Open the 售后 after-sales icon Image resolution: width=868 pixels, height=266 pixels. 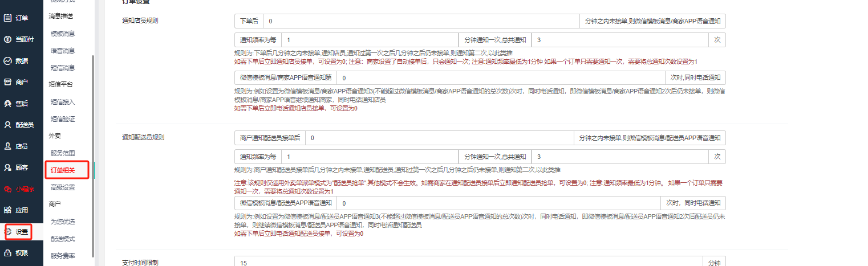(8, 104)
